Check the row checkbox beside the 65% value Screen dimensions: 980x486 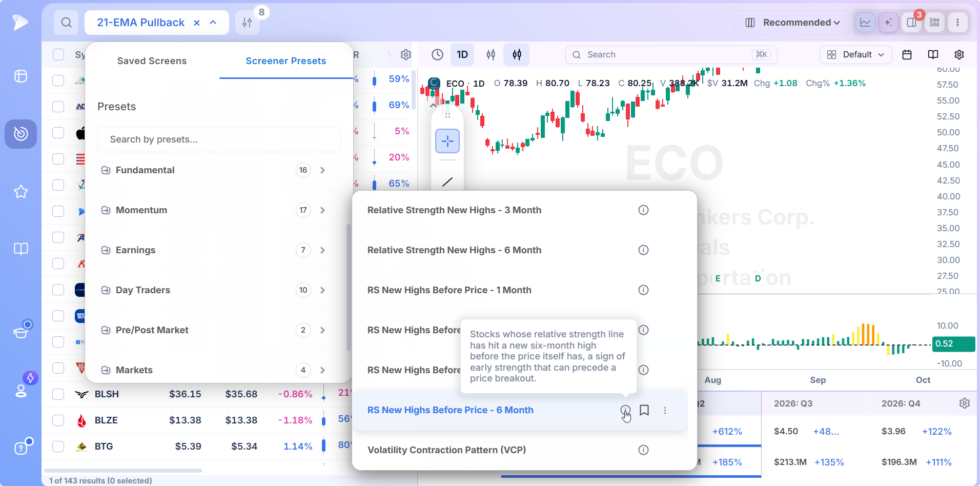pyautogui.click(x=58, y=185)
